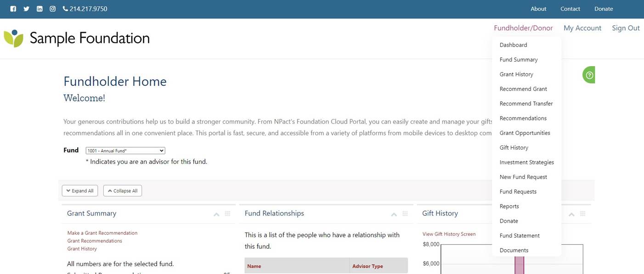644x274 pixels.
Task: Click the green help question mark icon
Action: tap(589, 75)
